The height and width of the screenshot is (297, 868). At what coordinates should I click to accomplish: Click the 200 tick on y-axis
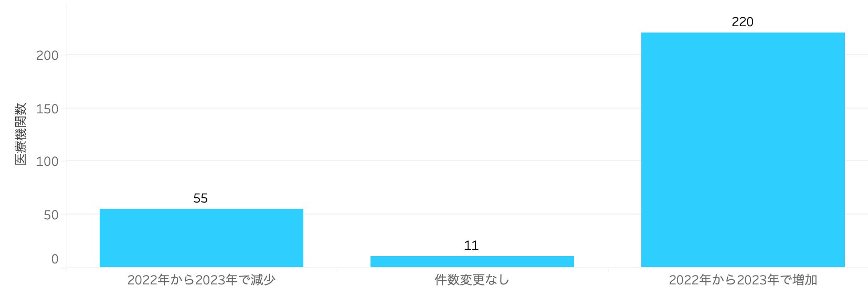[x=47, y=56]
